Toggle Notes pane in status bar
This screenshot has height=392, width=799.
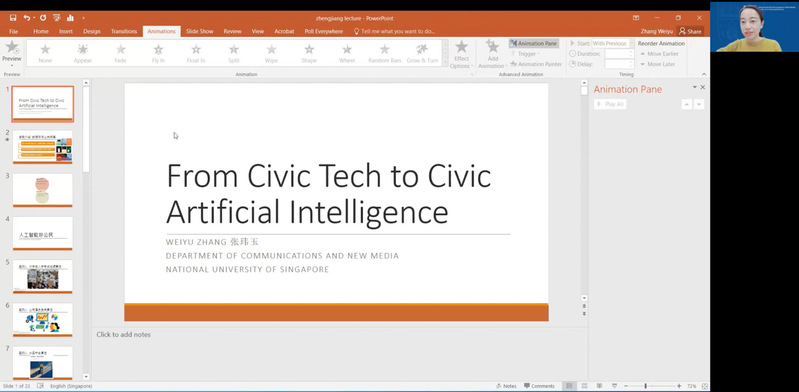coord(507,386)
